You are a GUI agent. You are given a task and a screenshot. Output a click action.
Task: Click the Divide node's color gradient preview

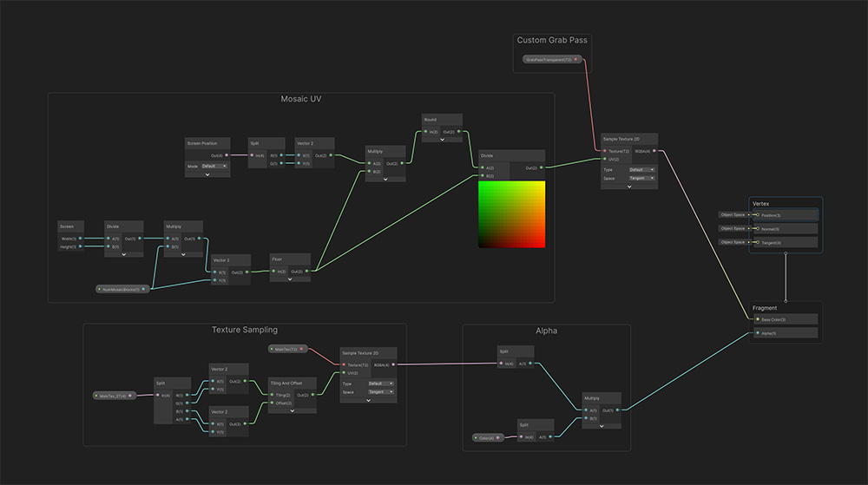[511, 214]
